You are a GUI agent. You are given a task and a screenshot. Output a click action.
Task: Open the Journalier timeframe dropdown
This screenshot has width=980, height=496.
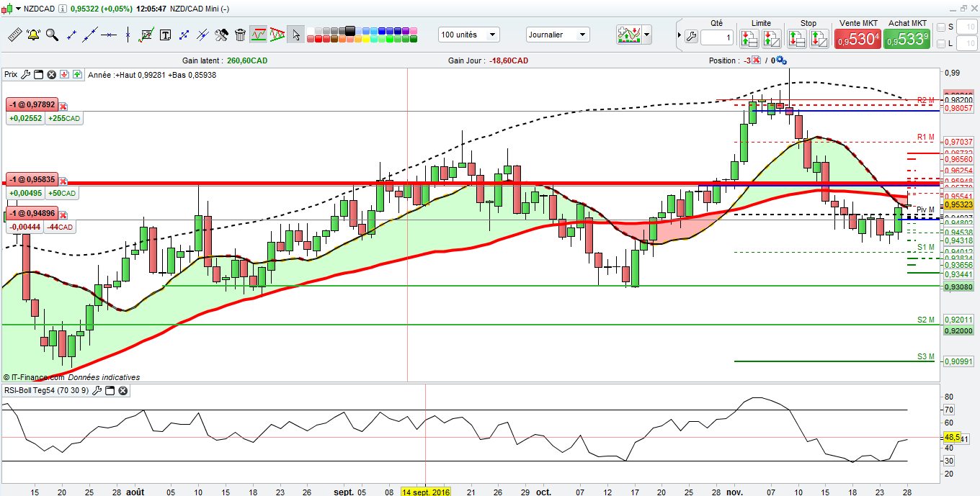(558, 35)
